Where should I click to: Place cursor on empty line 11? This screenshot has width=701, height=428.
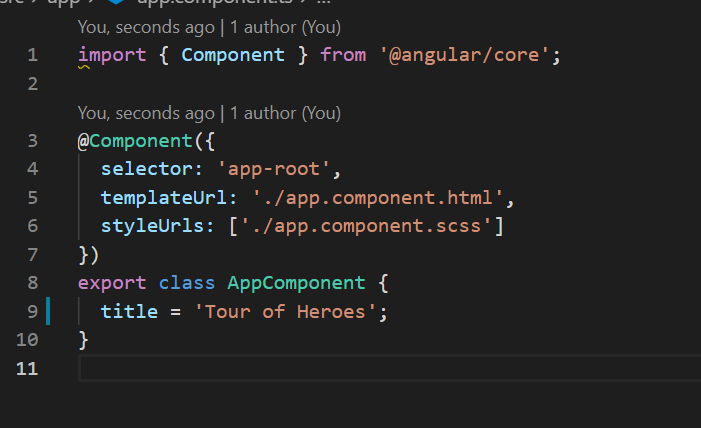point(389,369)
